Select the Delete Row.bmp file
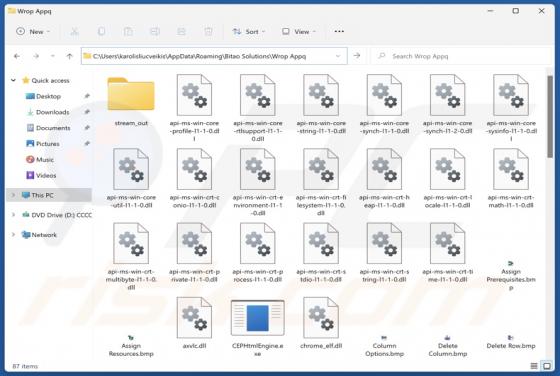 coord(511,343)
